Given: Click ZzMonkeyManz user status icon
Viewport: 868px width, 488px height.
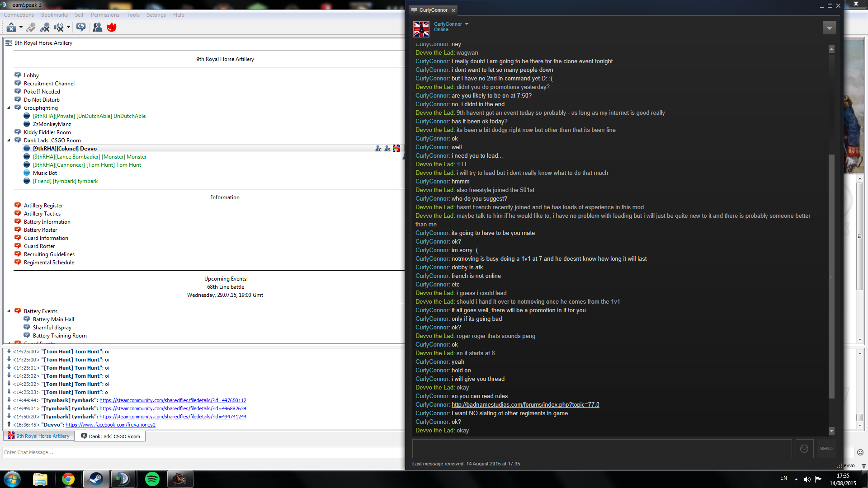Looking at the screenshot, I should 27,124.
